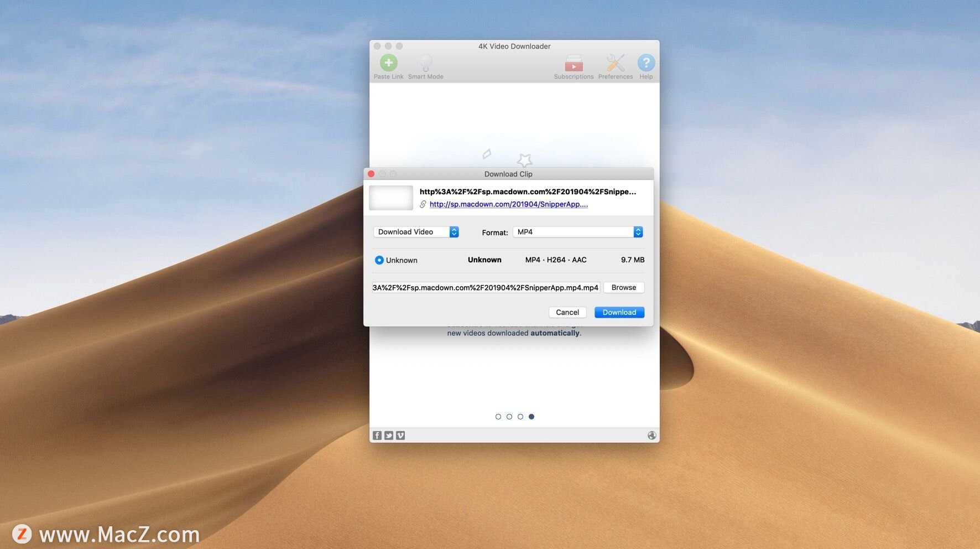
Task: Go to the second page indicator dot
Action: click(x=509, y=417)
